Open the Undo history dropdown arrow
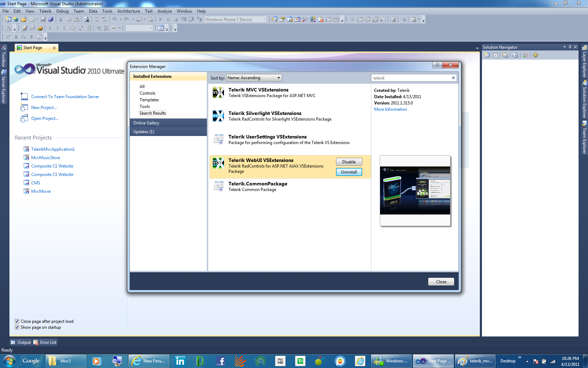 [x=120, y=20]
